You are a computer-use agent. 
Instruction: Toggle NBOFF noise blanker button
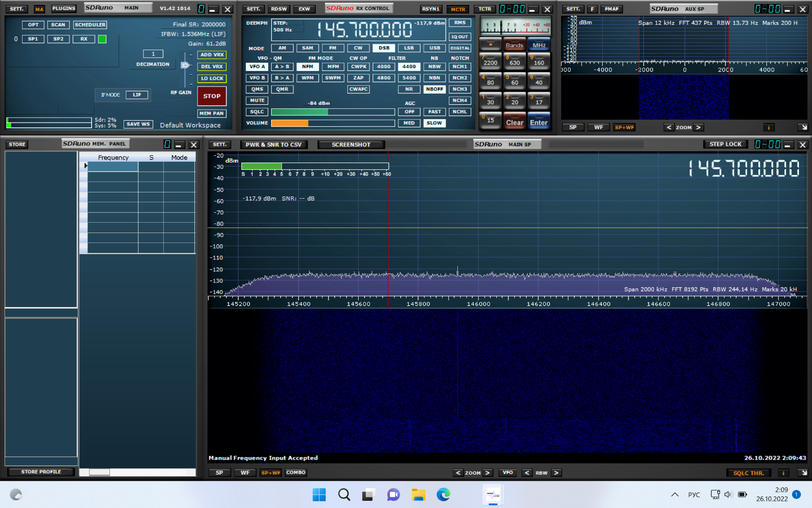tap(434, 89)
